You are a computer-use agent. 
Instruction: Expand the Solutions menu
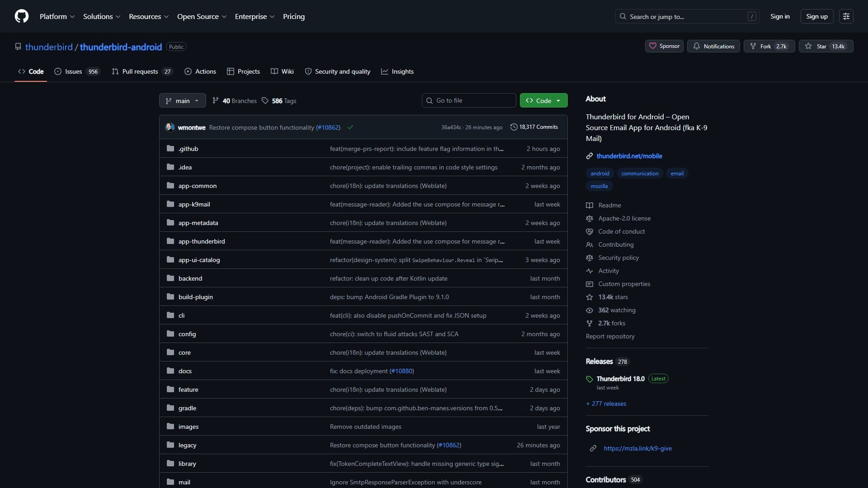pos(102,16)
